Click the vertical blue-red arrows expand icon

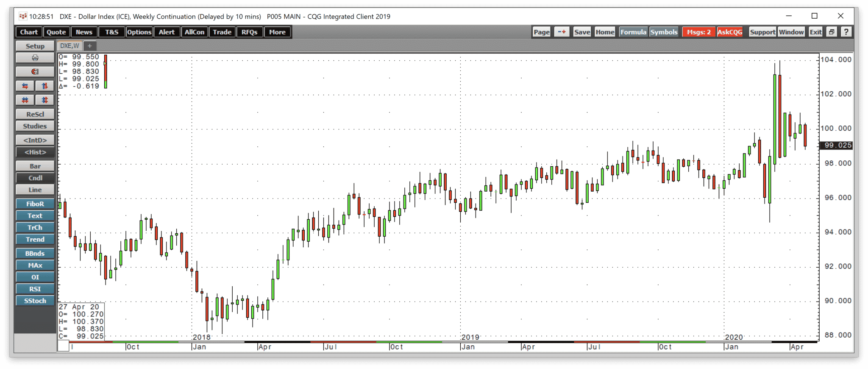click(45, 86)
